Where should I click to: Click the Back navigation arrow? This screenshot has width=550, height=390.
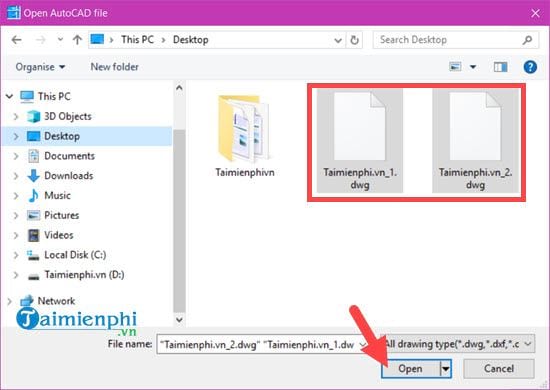16,40
